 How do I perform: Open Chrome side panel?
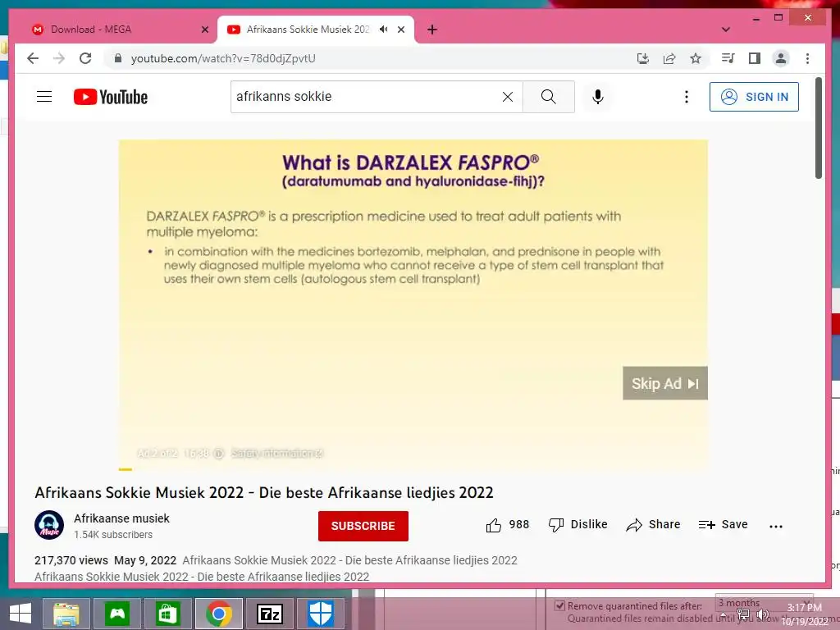(755, 58)
